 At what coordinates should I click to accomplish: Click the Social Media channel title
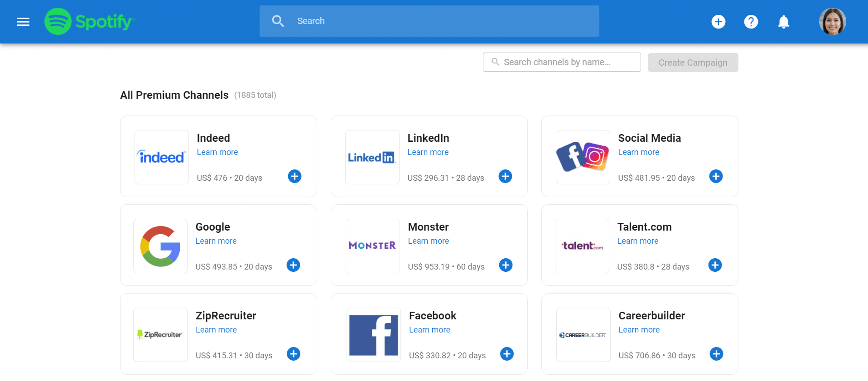click(x=650, y=138)
